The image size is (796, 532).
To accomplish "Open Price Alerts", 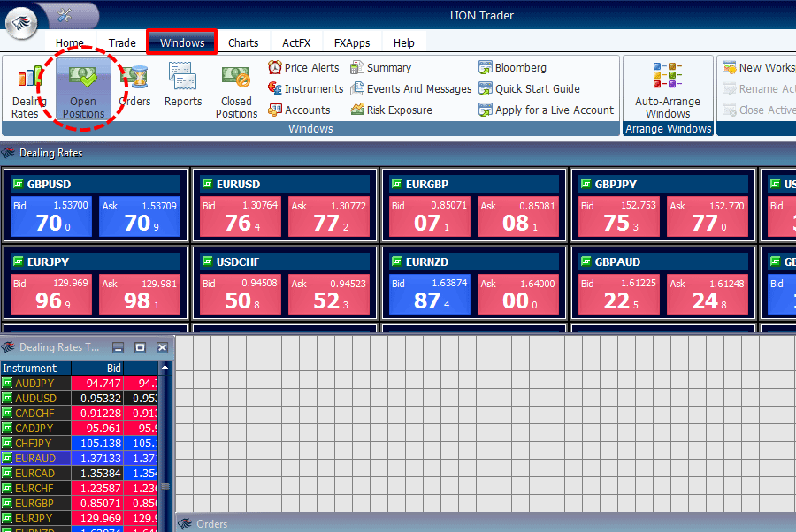I will coord(303,67).
